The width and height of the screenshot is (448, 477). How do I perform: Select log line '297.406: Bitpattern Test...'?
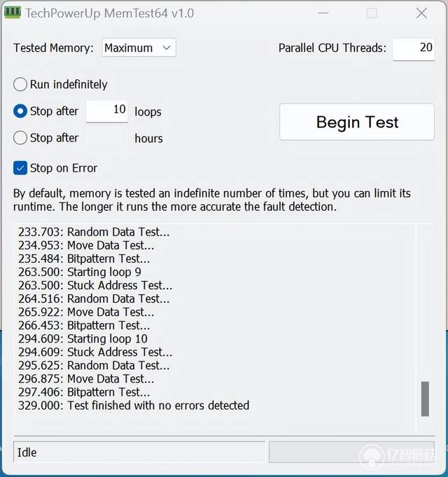84,392
